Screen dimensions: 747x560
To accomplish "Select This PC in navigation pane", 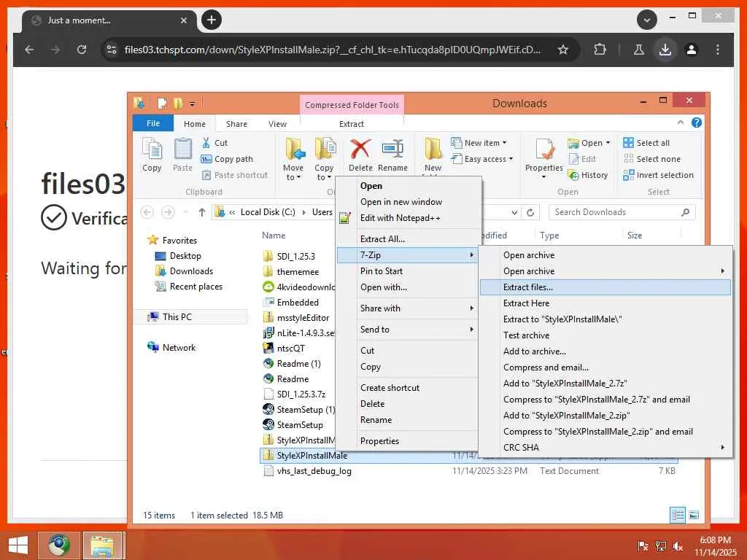I will [x=190, y=317].
